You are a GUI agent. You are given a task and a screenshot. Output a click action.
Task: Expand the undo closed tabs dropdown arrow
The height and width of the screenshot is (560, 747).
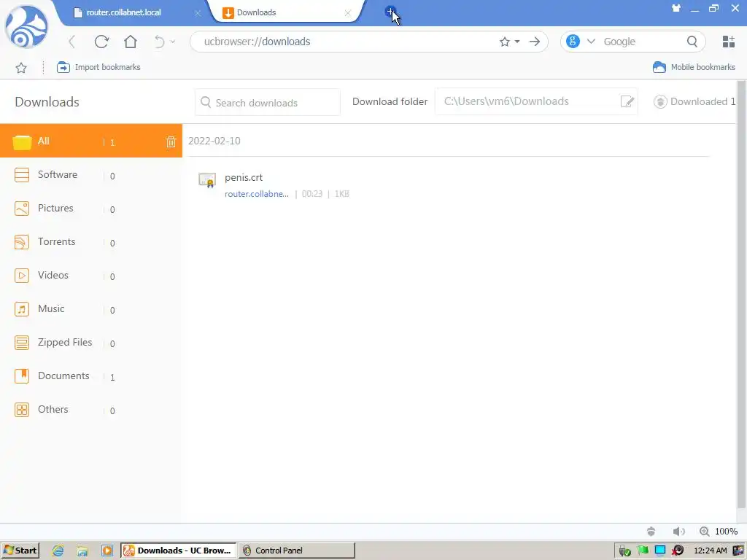(x=173, y=42)
